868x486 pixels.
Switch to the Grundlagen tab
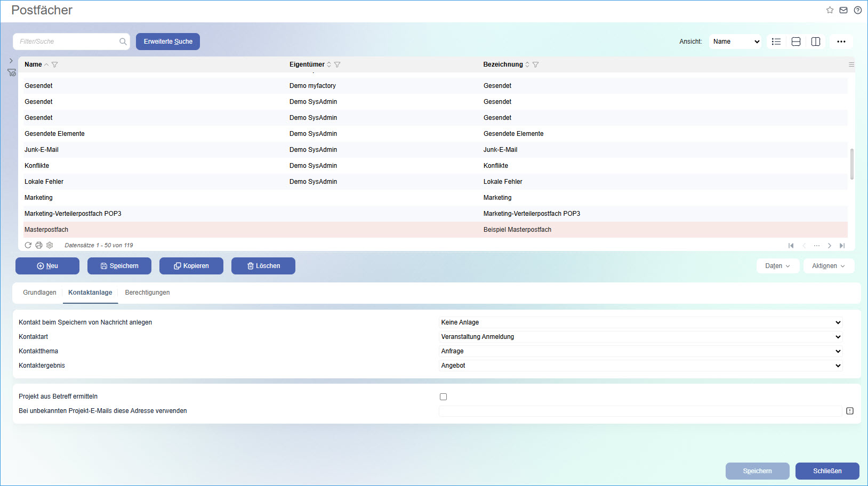pyautogui.click(x=39, y=293)
